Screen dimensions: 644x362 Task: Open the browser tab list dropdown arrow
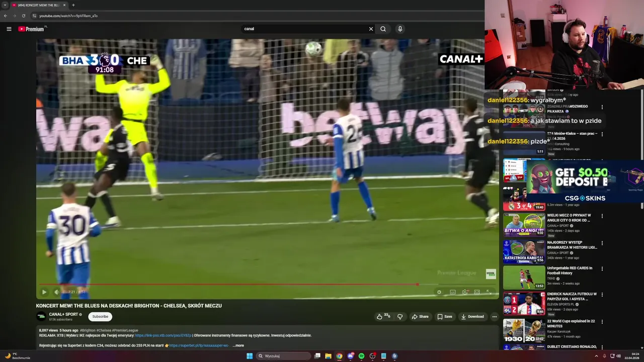5,5
